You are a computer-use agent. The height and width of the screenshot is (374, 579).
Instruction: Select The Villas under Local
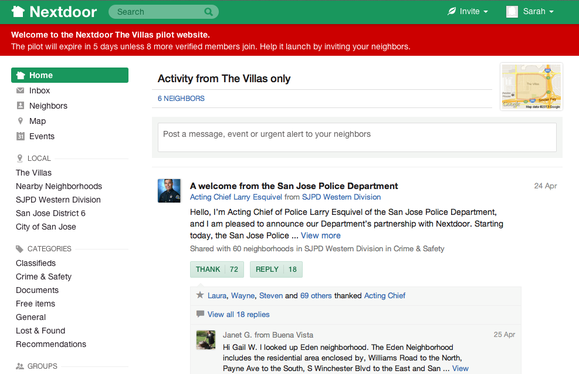34,173
